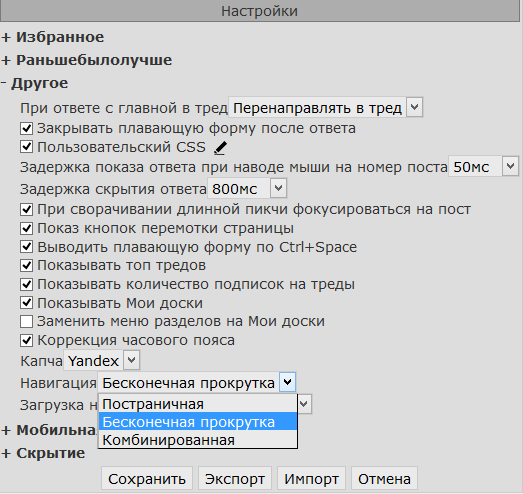The height and width of the screenshot is (494, 523).
Task: Click the Отмена button
Action: click(384, 479)
